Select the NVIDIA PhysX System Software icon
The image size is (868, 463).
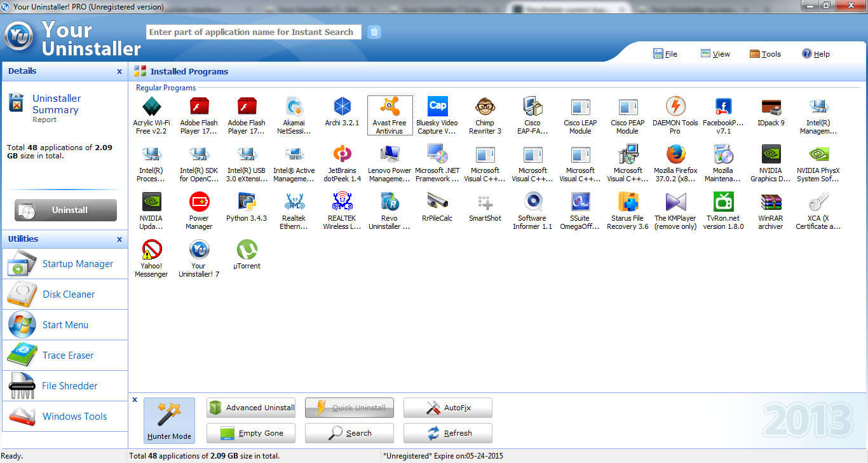[818, 153]
